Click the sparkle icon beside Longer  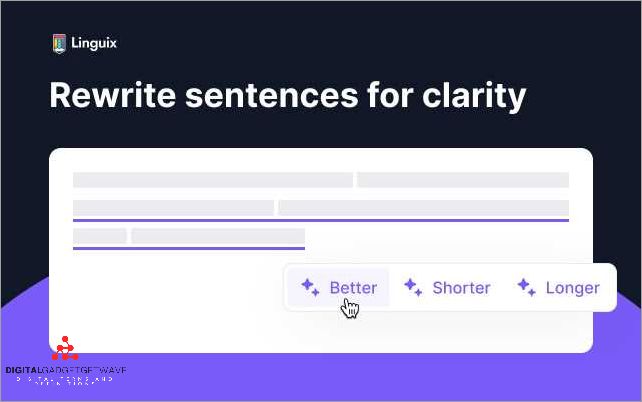click(526, 287)
